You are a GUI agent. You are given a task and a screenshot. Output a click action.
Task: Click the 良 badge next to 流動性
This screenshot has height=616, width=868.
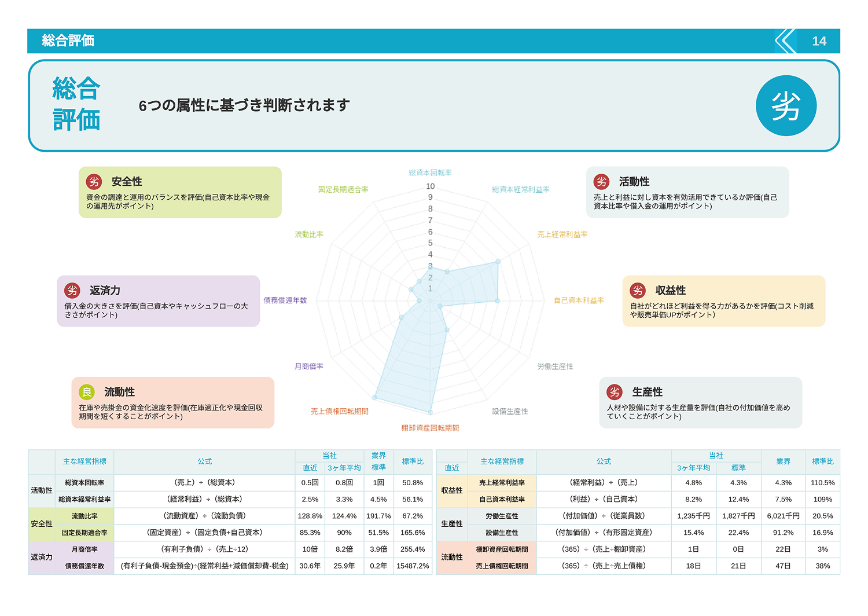87,392
